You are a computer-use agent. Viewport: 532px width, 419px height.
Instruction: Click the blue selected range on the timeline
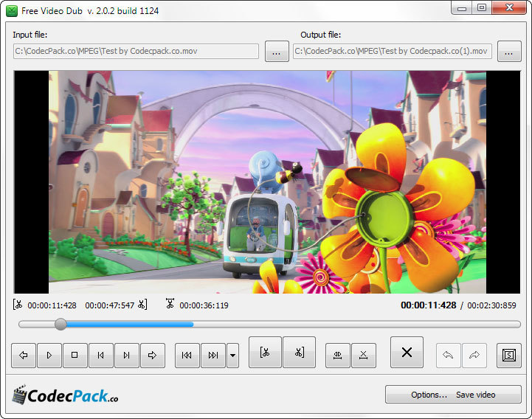[130, 325]
